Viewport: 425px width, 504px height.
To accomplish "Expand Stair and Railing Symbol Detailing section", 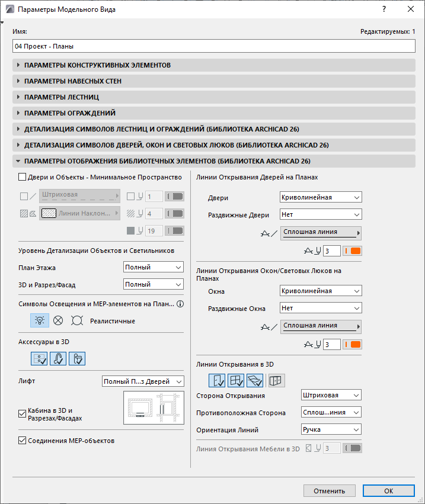I will [214, 129].
